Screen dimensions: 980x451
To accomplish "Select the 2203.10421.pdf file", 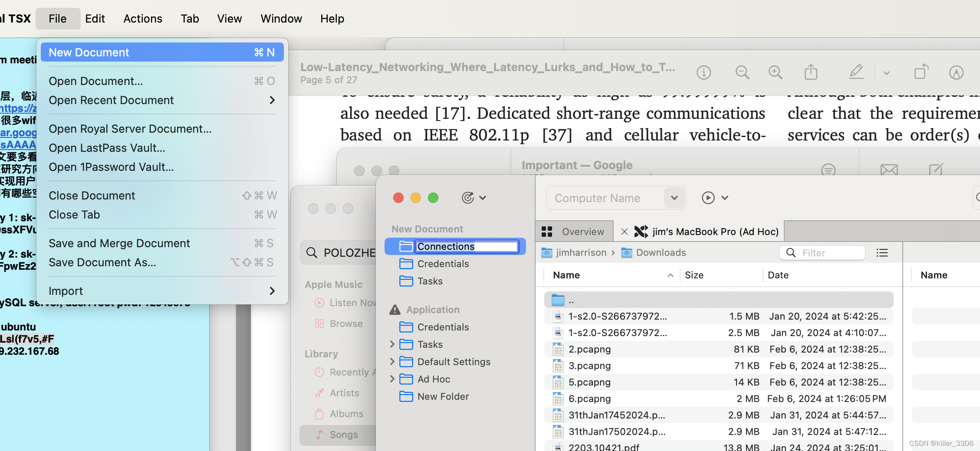I will (719, 447).
